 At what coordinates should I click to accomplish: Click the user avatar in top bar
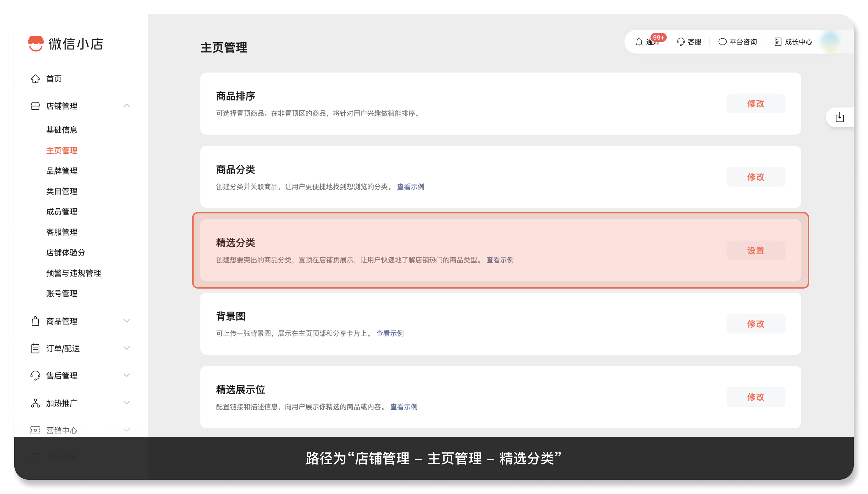click(x=830, y=42)
